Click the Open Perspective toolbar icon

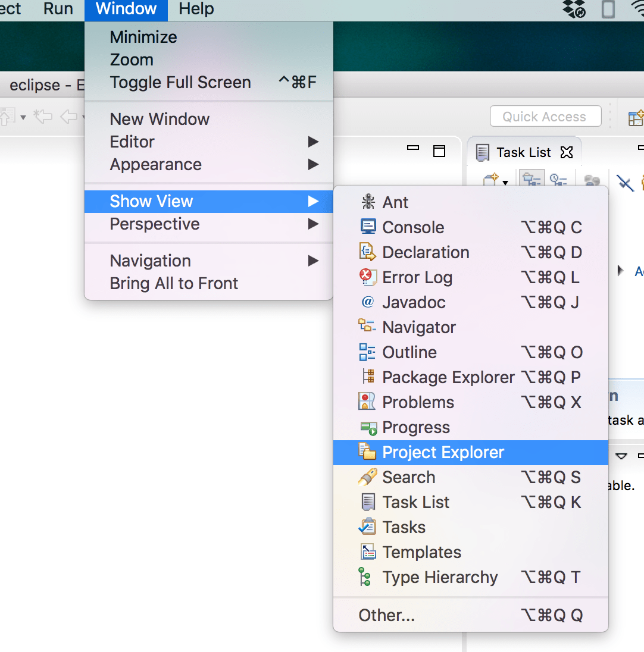coord(636,118)
